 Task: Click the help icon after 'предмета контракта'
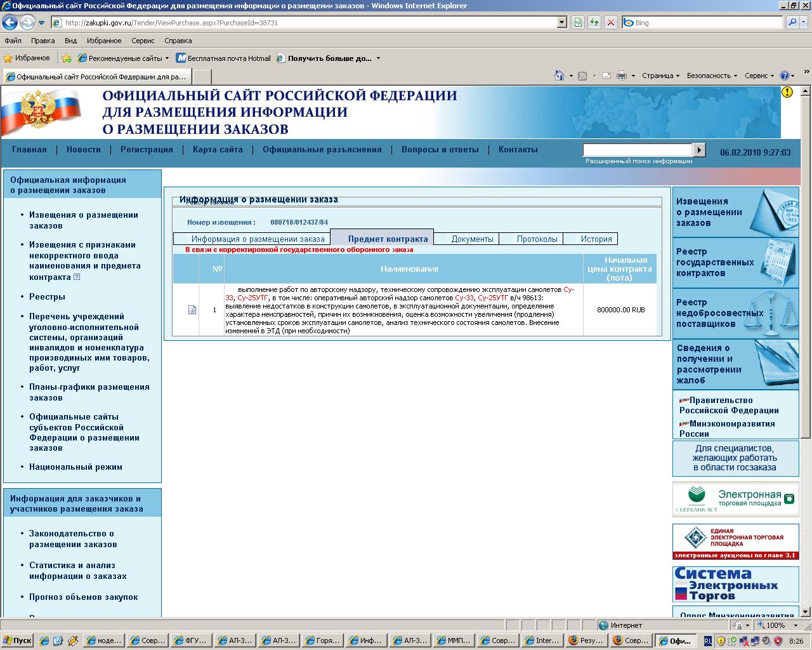[x=77, y=277]
